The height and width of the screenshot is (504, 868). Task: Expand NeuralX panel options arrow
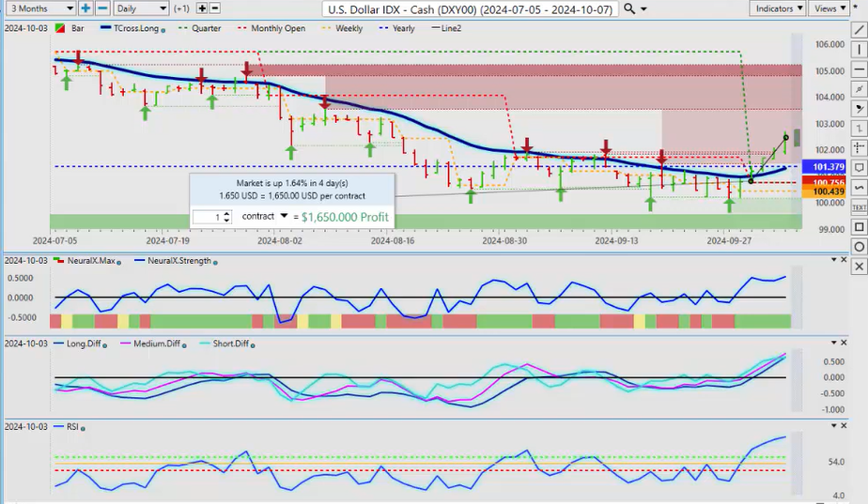(833, 259)
